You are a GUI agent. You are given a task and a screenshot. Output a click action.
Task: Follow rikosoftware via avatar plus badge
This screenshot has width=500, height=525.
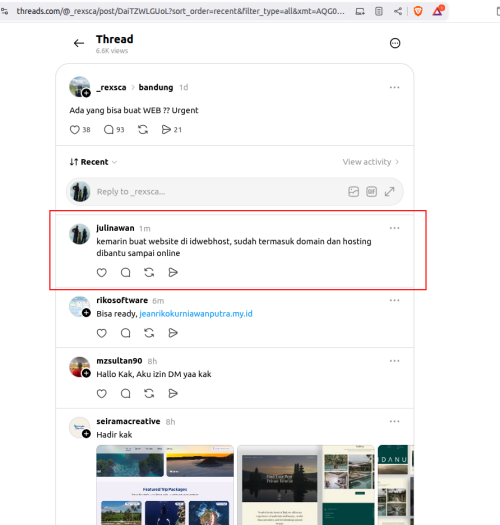[x=86, y=313]
